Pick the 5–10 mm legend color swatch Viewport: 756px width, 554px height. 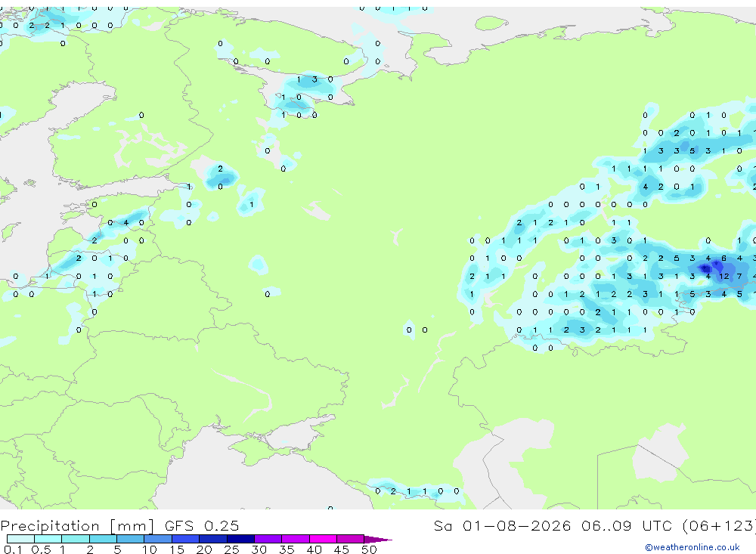coord(130,539)
